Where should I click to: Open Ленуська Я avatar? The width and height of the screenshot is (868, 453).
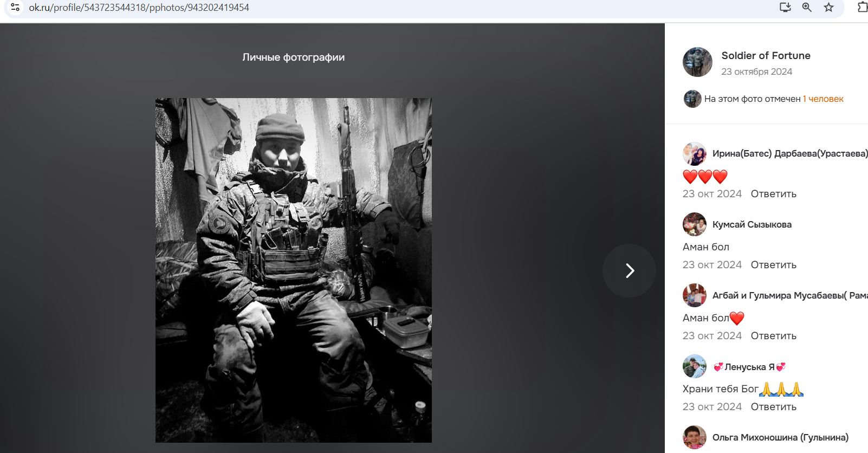click(695, 366)
